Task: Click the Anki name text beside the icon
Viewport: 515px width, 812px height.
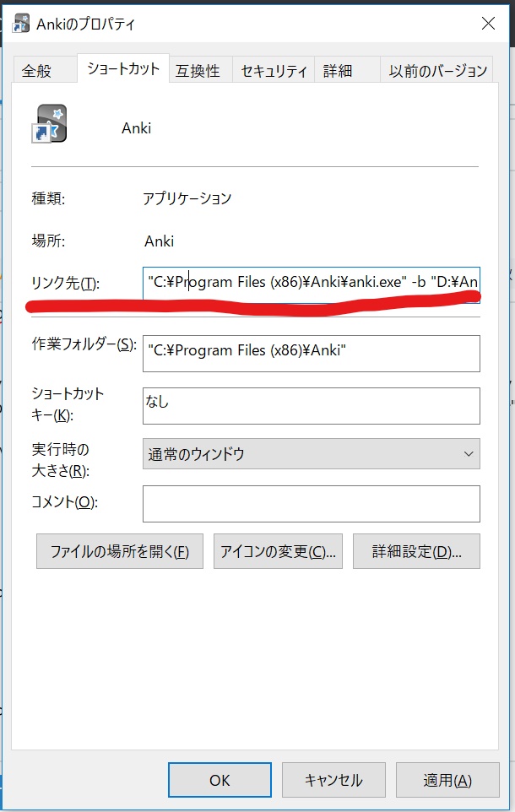Action: (136, 128)
